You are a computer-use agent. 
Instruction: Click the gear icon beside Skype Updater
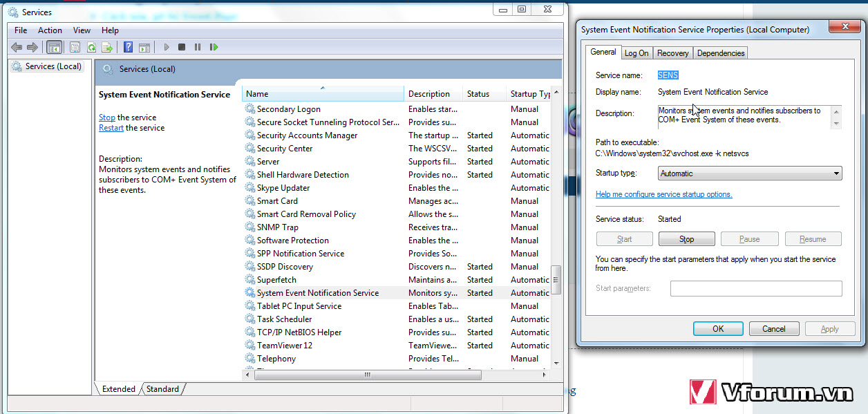click(250, 188)
